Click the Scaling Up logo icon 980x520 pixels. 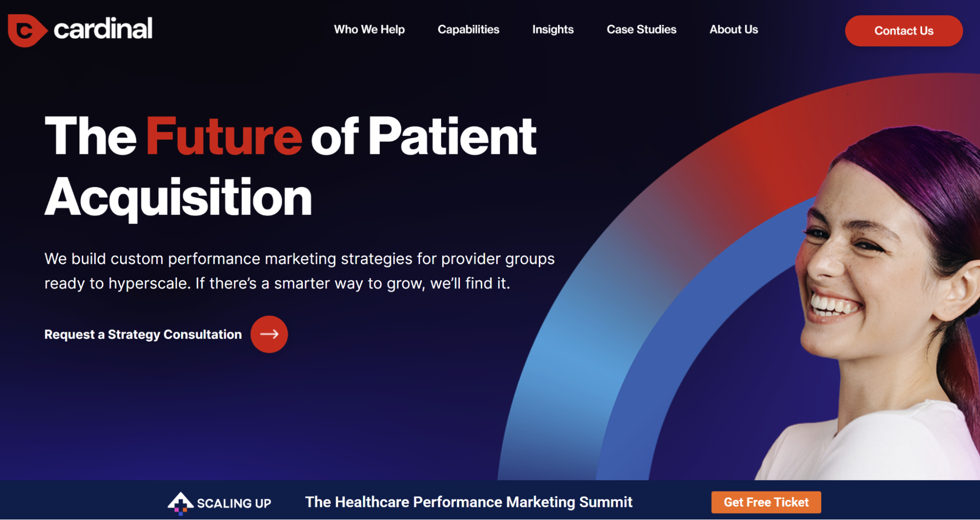(180, 503)
